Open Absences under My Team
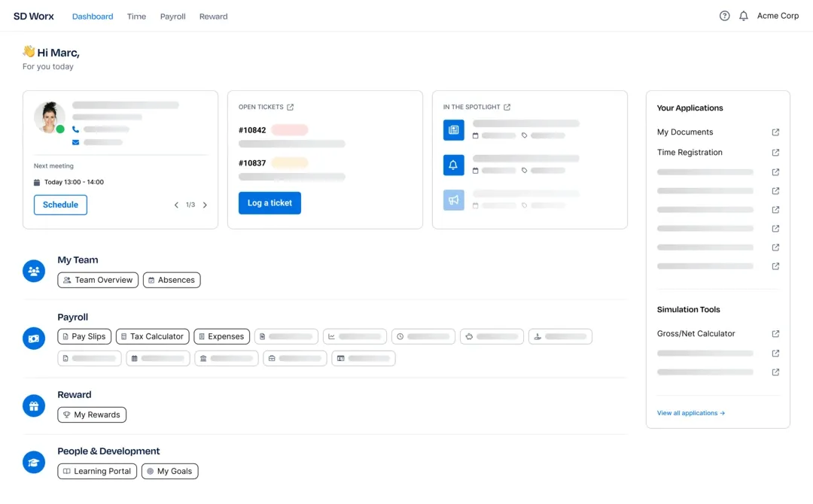813x504 pixels. pos(172,281)
